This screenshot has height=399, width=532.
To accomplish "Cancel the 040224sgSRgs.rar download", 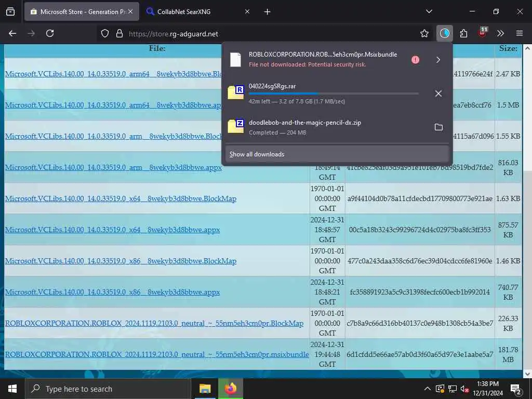I will (438, 94).
